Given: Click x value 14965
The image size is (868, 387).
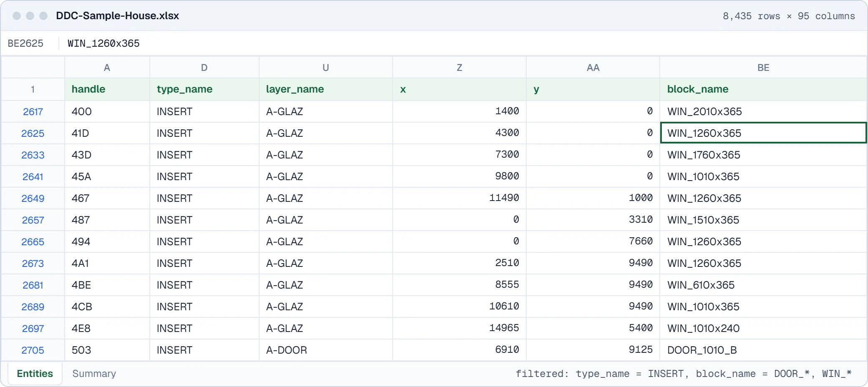Looking at the screenshot, I should pos(459,329).
